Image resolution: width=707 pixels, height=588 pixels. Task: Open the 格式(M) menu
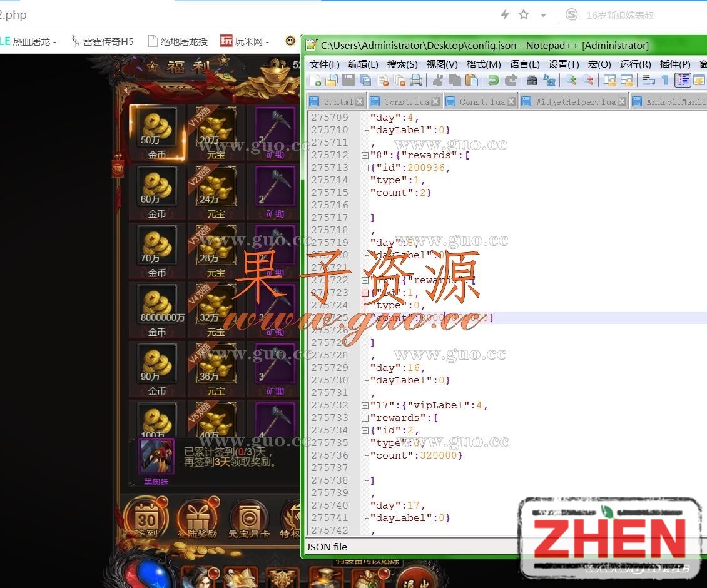pos(484,64)
